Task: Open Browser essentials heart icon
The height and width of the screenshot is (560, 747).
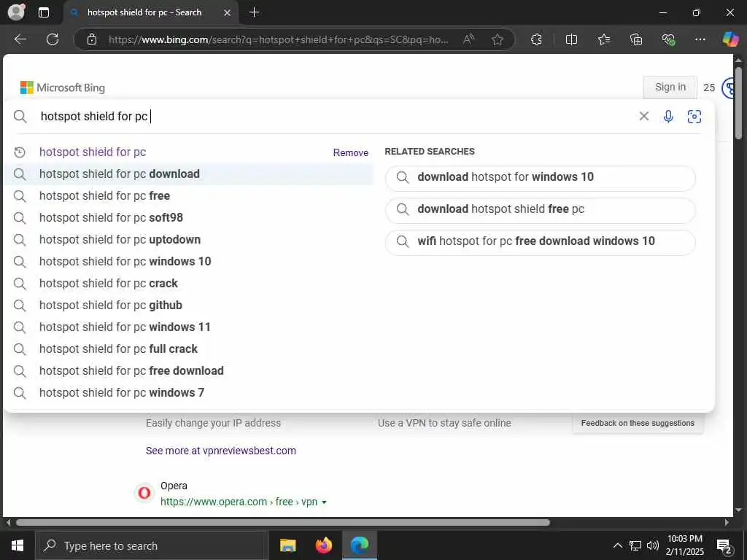Action: click(x=668, y=39)
